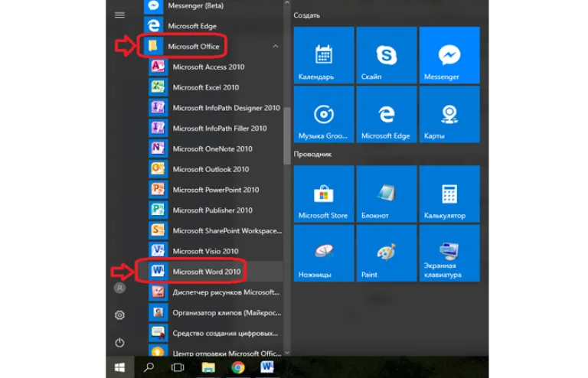Open Word from the taskbar
This screenshot has height=378, width=588.
267,367
